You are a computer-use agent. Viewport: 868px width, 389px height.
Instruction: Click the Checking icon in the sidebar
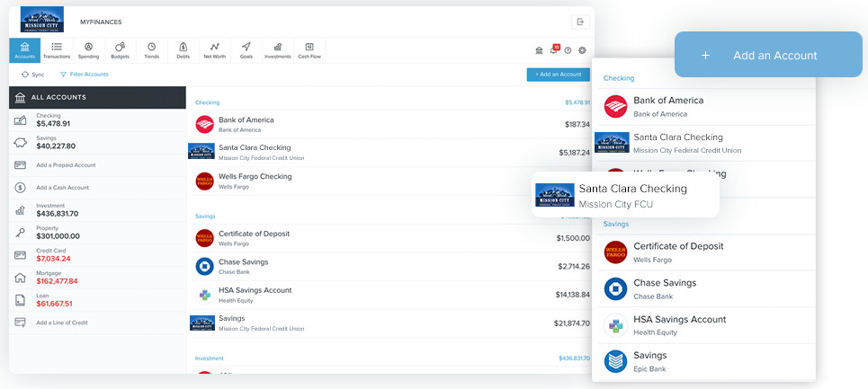point(20,119)
